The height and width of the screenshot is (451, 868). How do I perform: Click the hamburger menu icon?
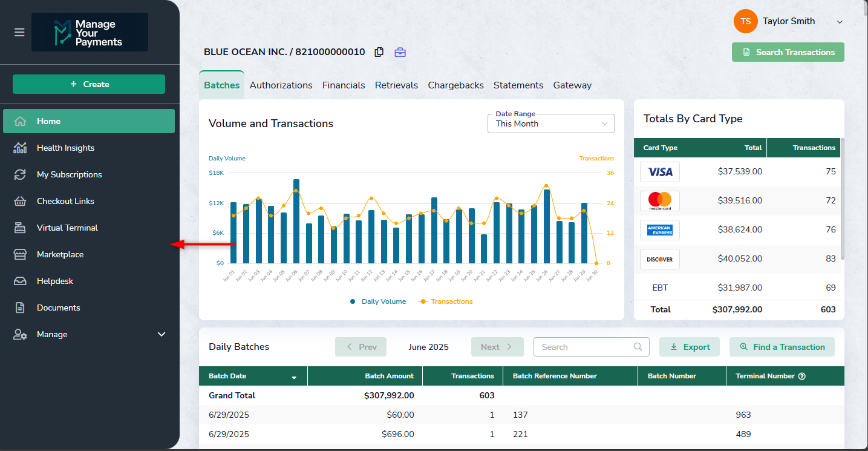point(19,32)
